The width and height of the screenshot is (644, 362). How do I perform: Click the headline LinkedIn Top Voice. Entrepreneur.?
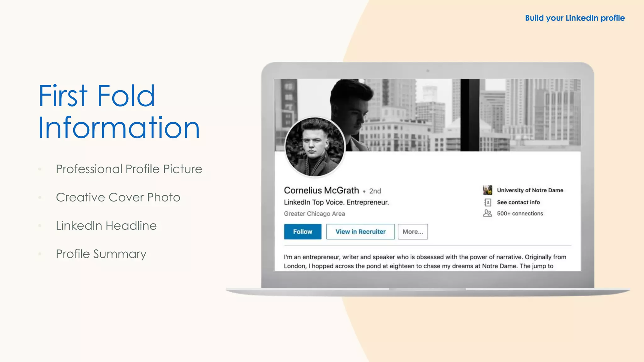click(x=336, y=202)
